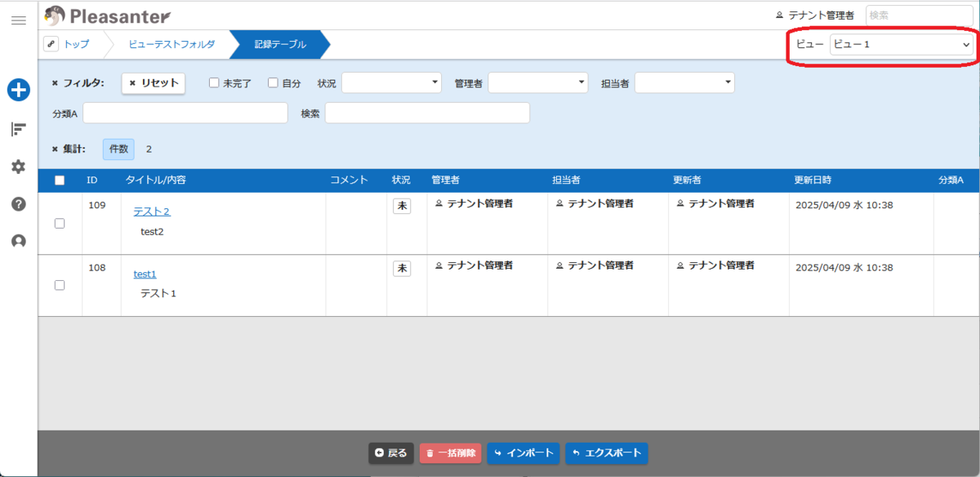
Task: Click the link icon beside トップ breadcrumb
Action: tap(51, 44)
